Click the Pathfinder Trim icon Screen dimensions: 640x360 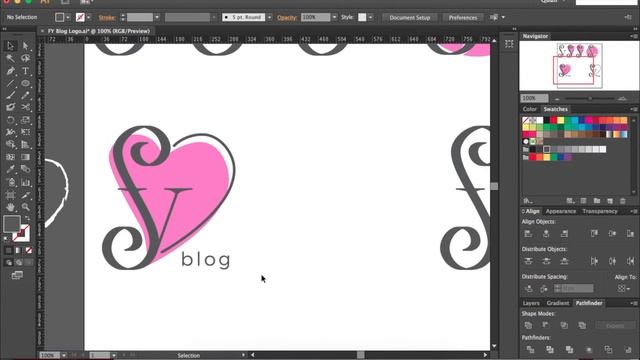tap(550, 349)
